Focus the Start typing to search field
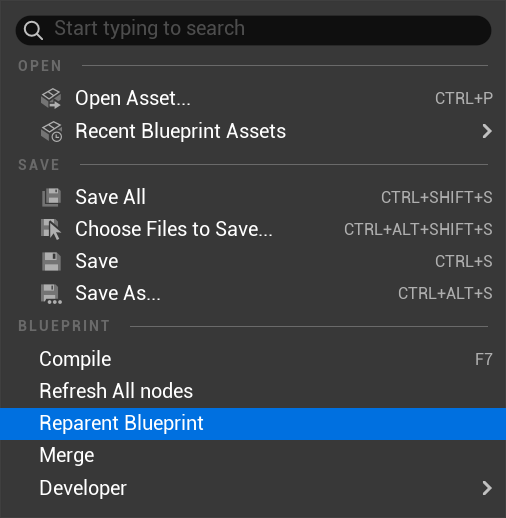 (253, 30)
